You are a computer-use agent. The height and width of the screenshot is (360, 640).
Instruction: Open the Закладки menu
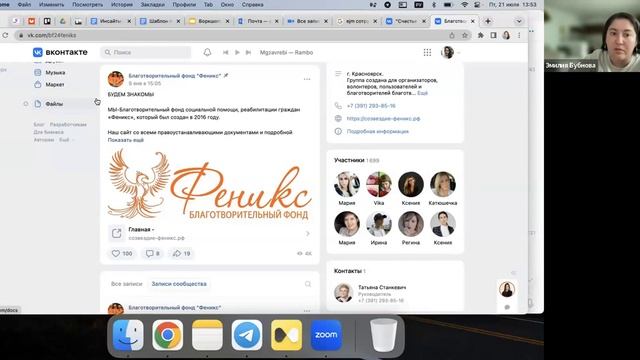click(x=153, y=5)
